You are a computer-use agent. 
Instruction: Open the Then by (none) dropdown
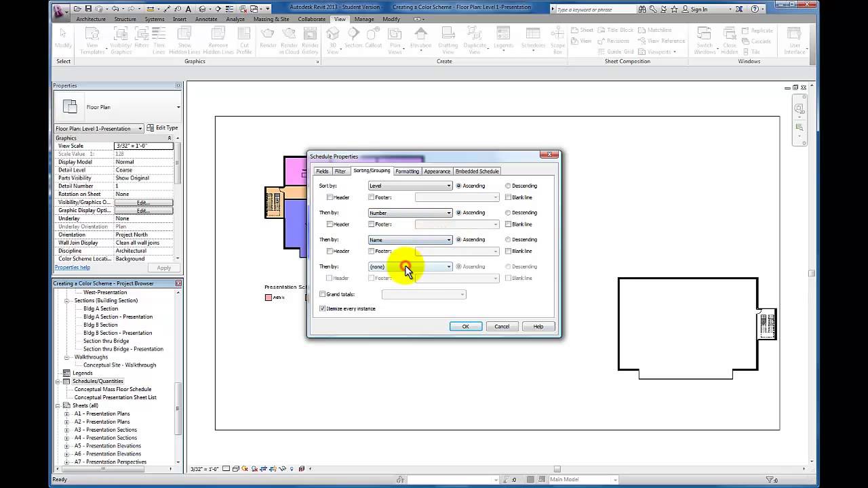pyautogui.click(x=410, y=266)
